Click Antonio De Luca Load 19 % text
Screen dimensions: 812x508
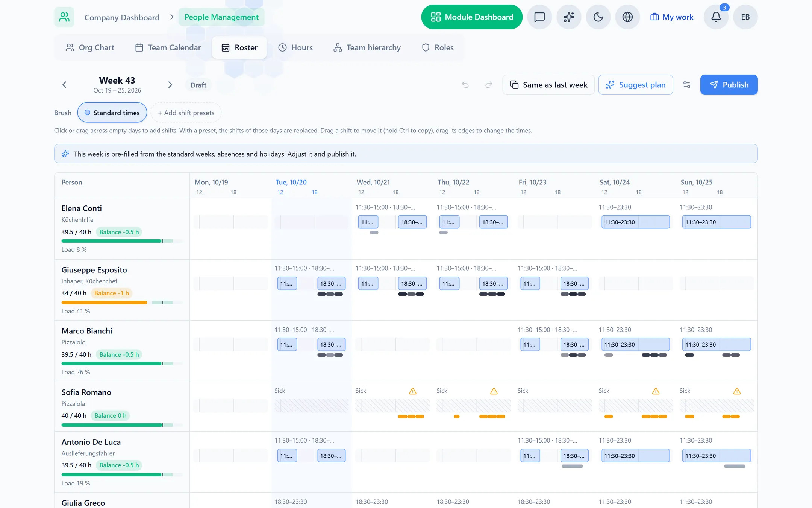click(x=76, y=483)
